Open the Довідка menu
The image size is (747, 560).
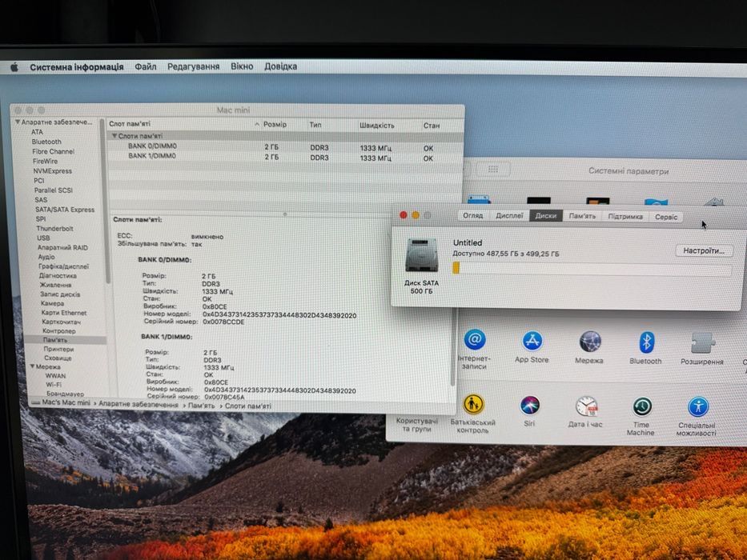[280, 66]
